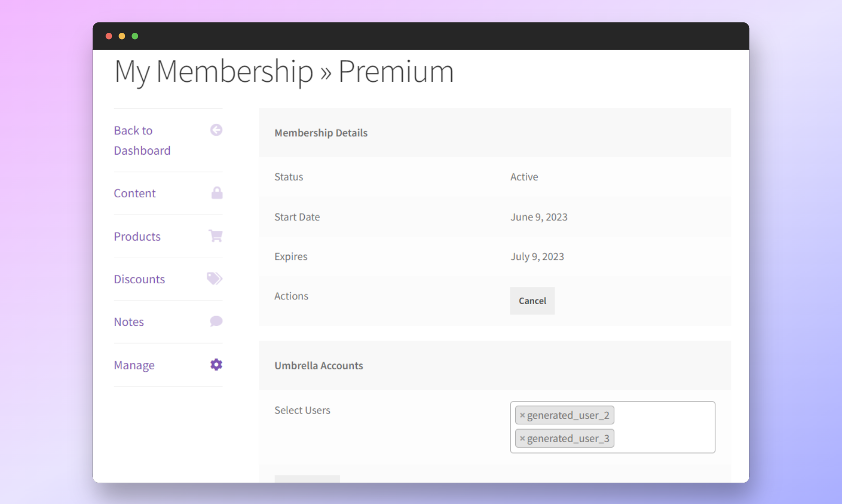This screenshot has height=504, width=842.
Task: Click the red close window dot
Action: [x=109, y=36]
